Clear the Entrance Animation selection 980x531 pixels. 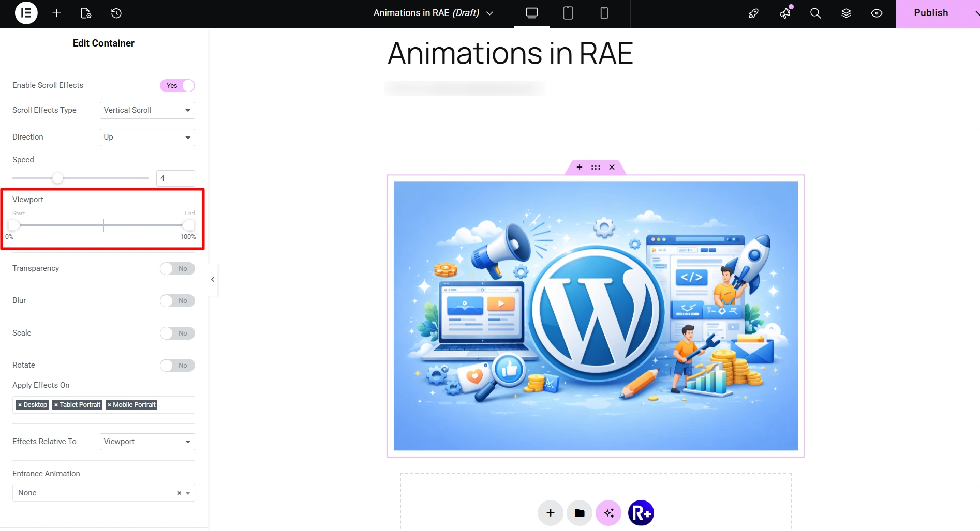[179, 493]
